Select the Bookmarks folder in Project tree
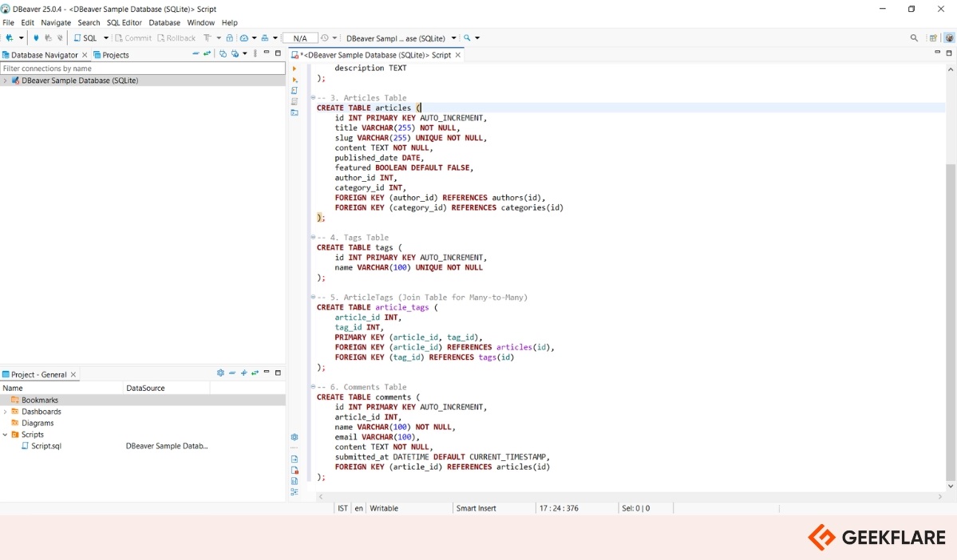Screen dimensions: 957x560 pos(40,400)
